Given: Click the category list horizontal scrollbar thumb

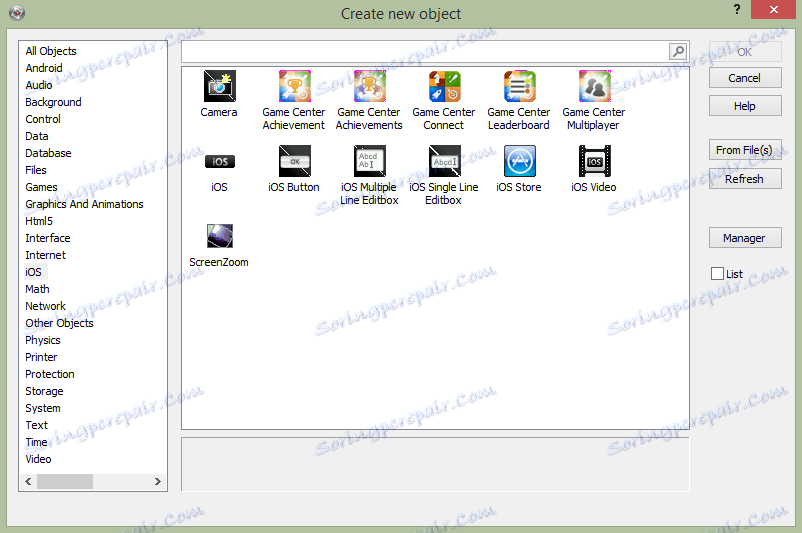Looking at the screenshot, I should 65,481.
